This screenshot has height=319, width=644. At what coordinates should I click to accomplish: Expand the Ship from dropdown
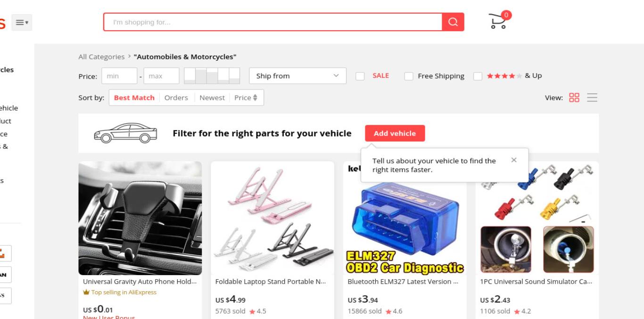click(297, 76)
